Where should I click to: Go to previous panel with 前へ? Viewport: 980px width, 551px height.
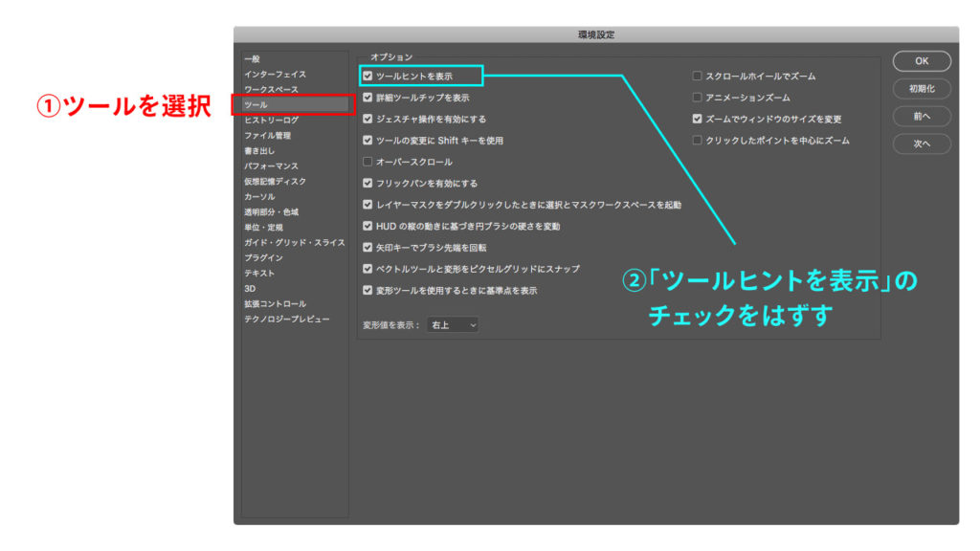pos(921,116)
